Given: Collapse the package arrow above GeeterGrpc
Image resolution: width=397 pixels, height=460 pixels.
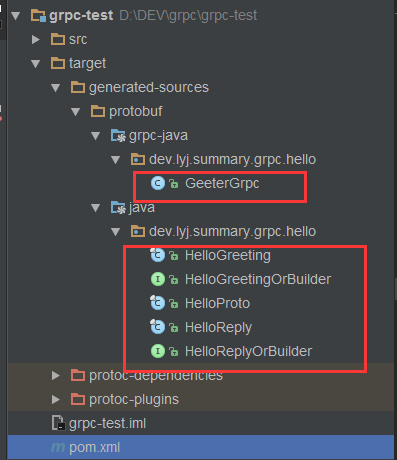Looking at the screenshot, I should [116, 160].
